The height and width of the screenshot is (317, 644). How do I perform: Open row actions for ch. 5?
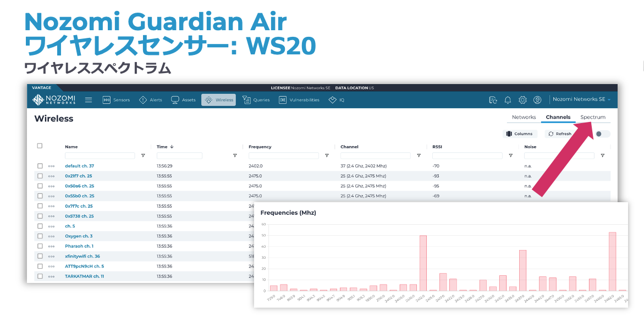[51, 226]
